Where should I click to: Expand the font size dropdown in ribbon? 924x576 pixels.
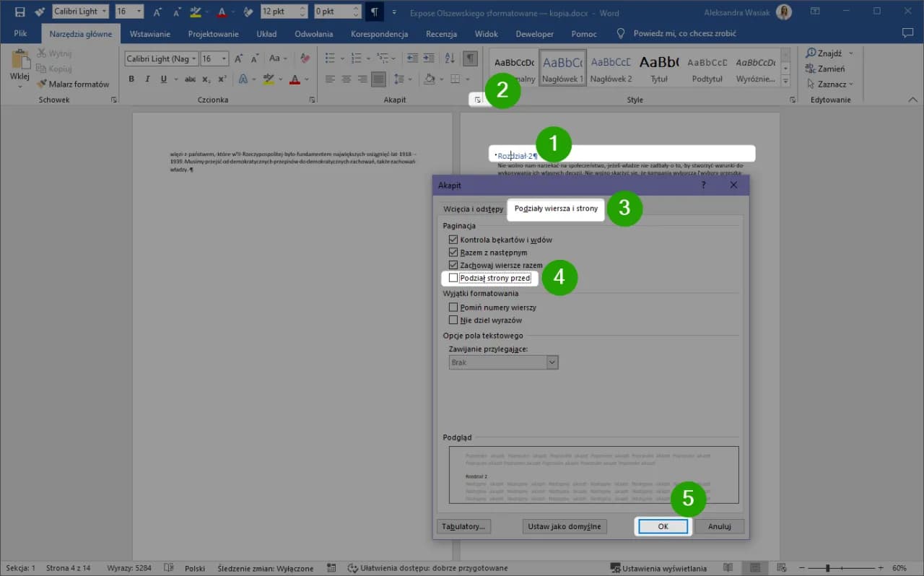point(225,58)
